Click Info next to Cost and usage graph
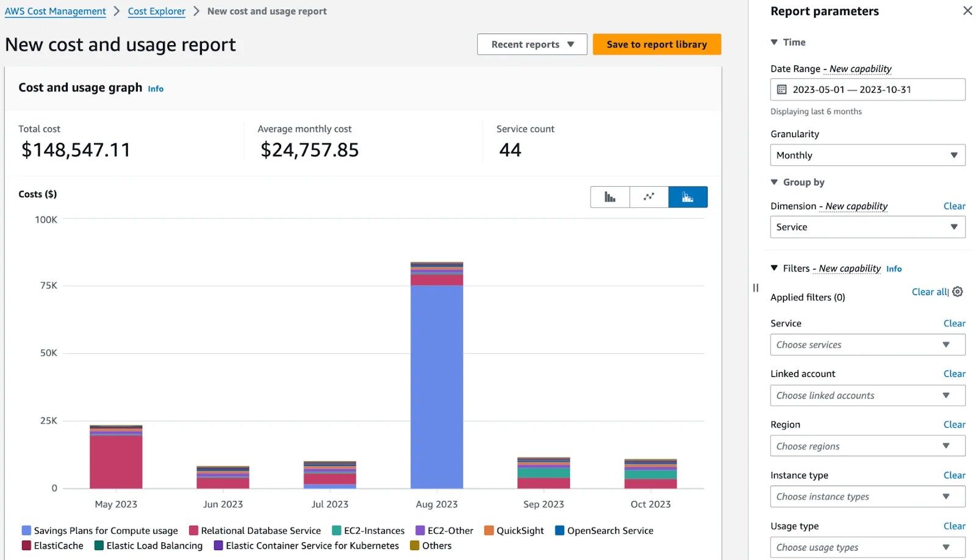This screenshot has width=976, height=560. (156, 88)
